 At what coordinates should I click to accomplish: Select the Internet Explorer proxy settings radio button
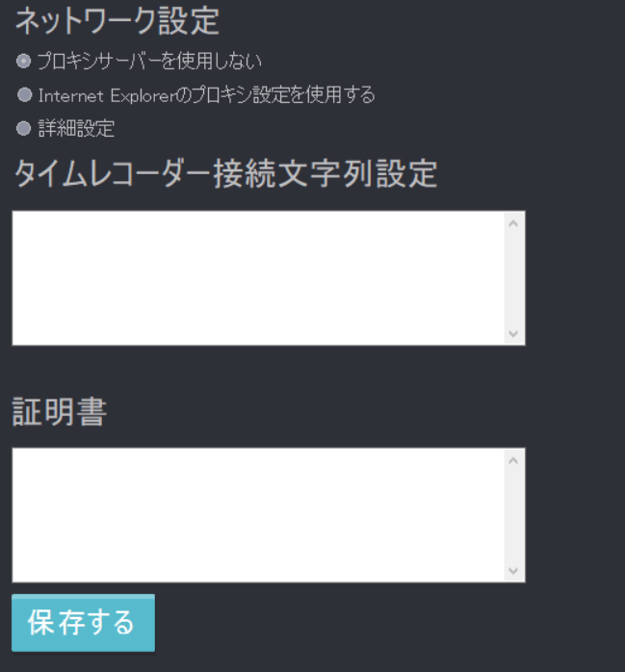pyautogui.click(x=24, y=94)
